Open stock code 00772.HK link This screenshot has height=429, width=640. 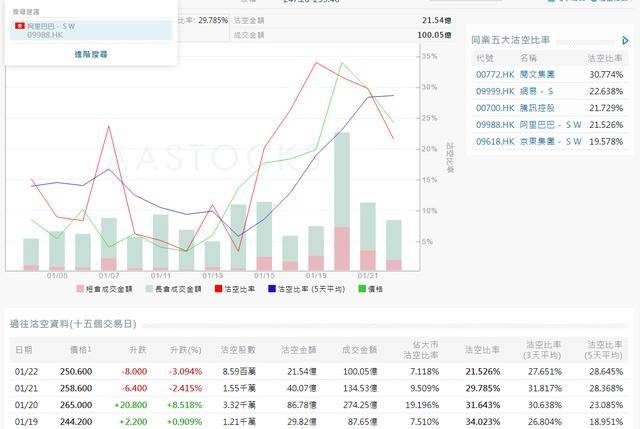pos(495,75)
